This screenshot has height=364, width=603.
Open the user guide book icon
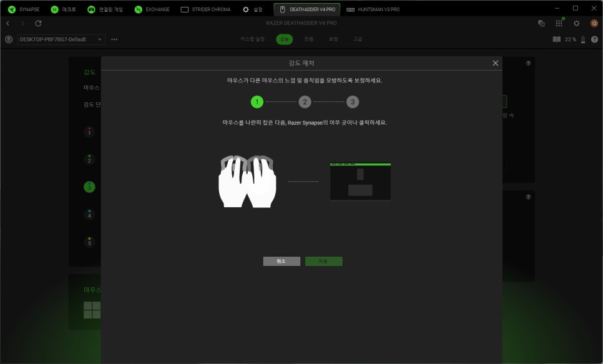pyautogui.click(x=556, y=39)
